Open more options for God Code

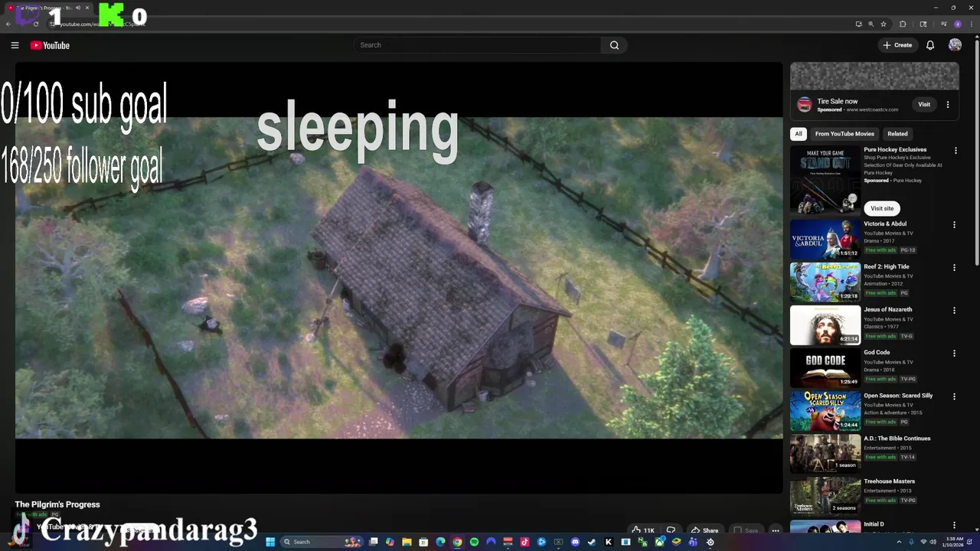click(x=954, y=354)
